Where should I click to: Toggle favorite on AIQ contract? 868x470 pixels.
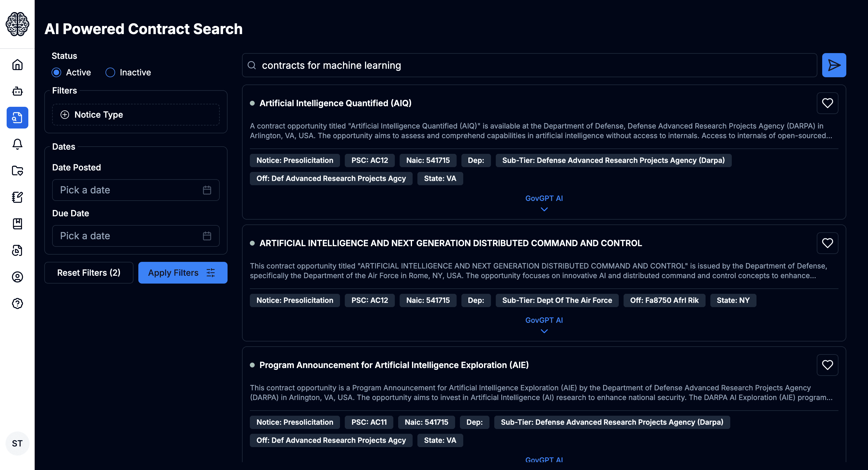(828, 103)
